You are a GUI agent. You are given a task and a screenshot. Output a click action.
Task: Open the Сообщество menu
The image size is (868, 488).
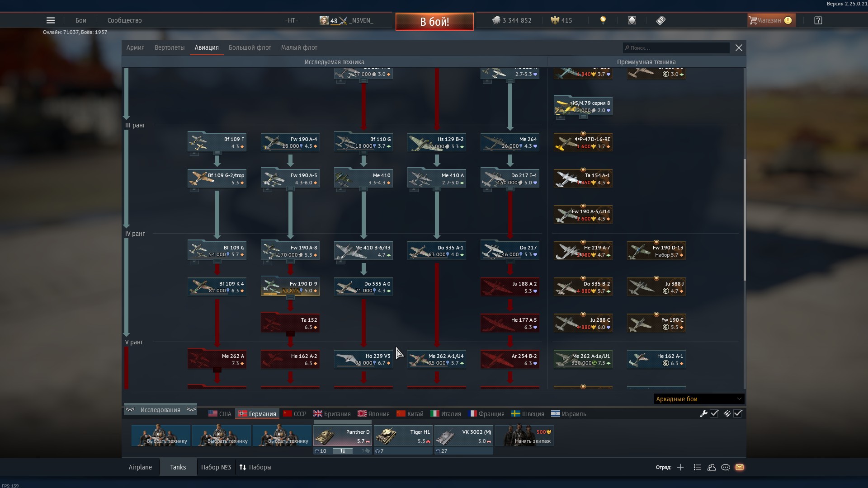(125, 20)
